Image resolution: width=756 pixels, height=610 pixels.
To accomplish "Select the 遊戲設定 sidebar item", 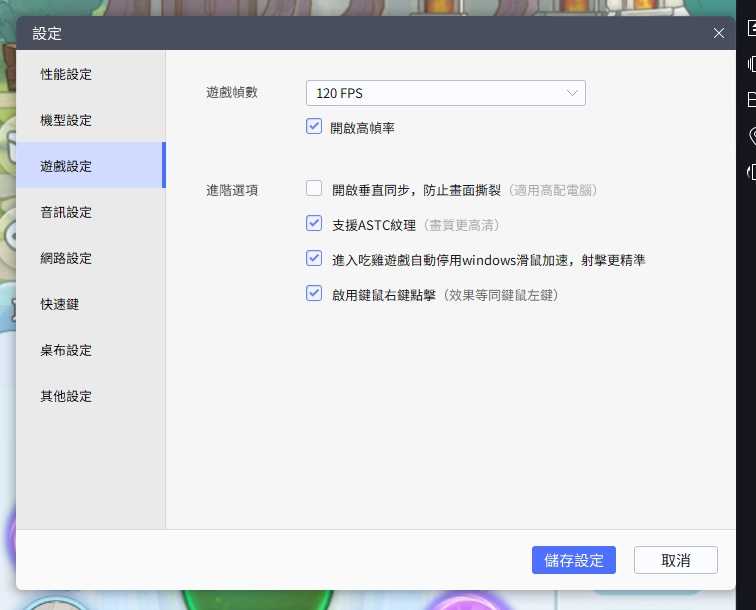I will [91, 166].
